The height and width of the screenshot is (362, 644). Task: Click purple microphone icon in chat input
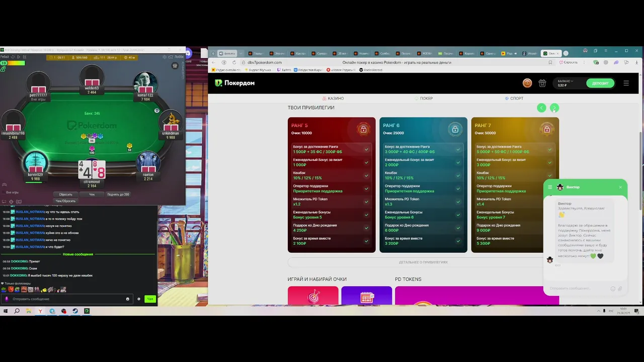[7, 299]
